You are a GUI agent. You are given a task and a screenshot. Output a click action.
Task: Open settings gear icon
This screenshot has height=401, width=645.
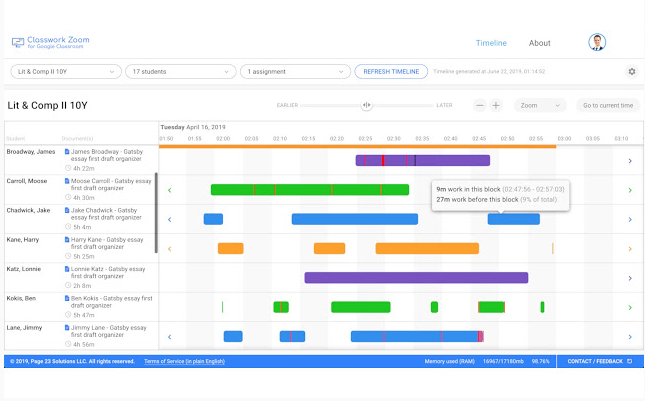click(632, 72)
